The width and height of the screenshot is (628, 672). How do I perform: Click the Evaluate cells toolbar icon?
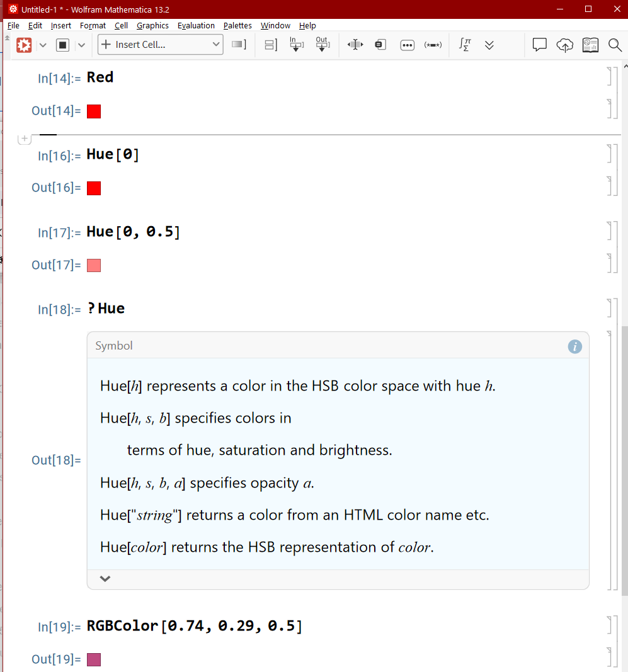tap(24, 45)
